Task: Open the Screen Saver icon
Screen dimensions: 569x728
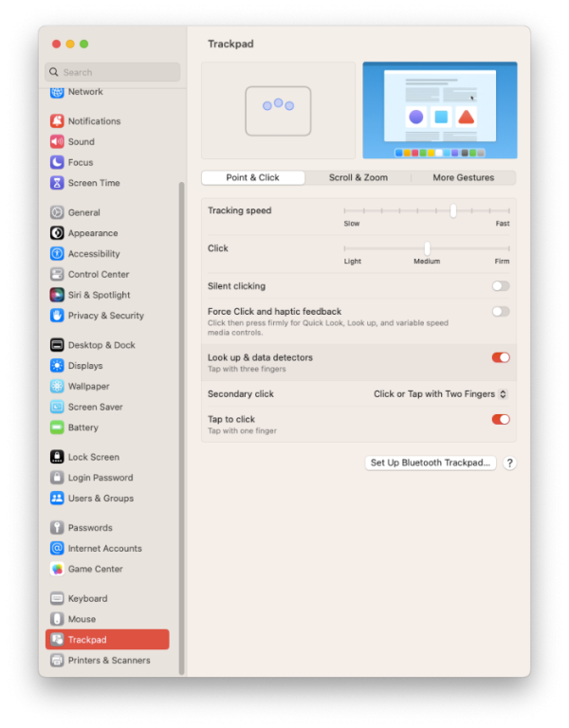Action: (x=57, y=407)
